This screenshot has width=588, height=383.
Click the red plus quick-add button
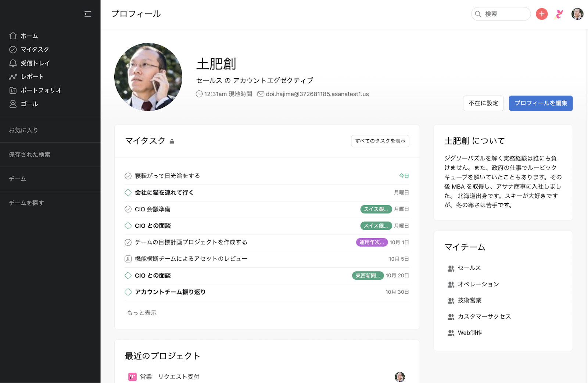542,14
